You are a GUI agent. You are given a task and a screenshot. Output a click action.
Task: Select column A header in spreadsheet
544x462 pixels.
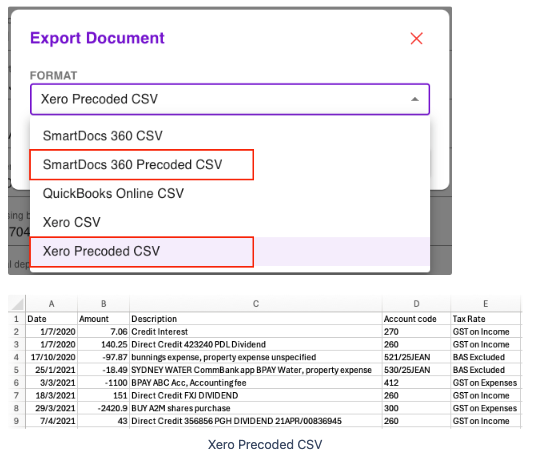51,304
